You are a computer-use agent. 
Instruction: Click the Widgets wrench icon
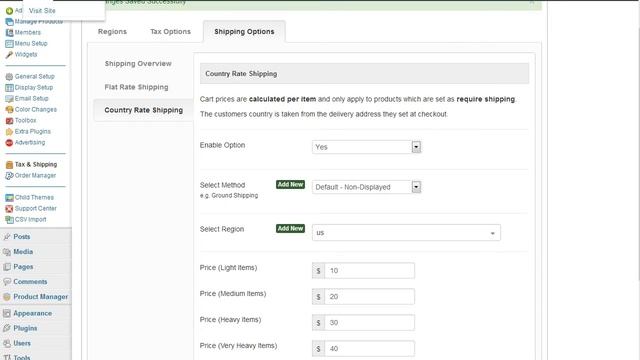pos(9,55)
